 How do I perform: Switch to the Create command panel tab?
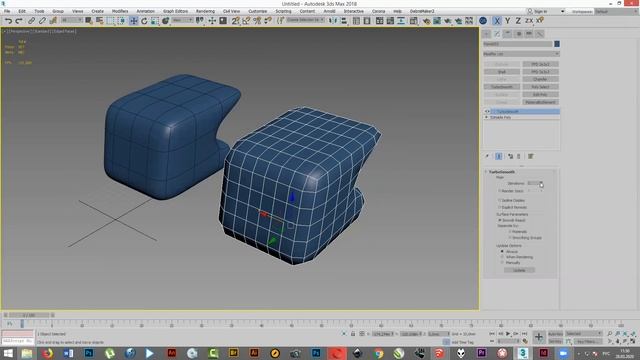coord(487,34)
